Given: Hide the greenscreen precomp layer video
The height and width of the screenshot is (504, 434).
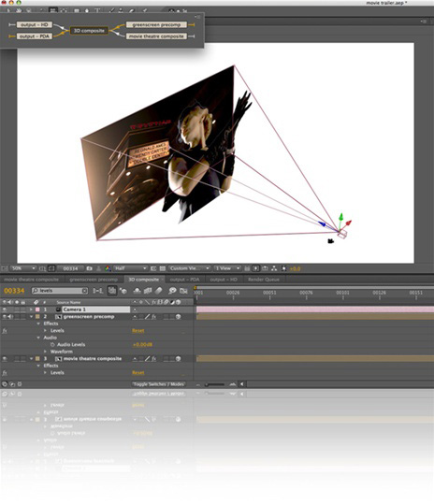Looking at the screenshot, I should click(x=5, y=317).
